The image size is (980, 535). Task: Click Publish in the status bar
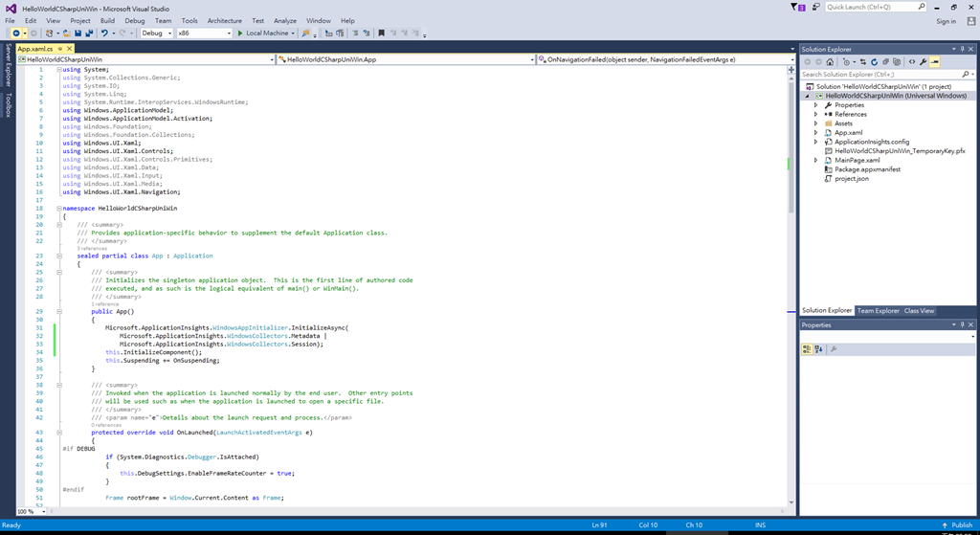pos(957,525)
